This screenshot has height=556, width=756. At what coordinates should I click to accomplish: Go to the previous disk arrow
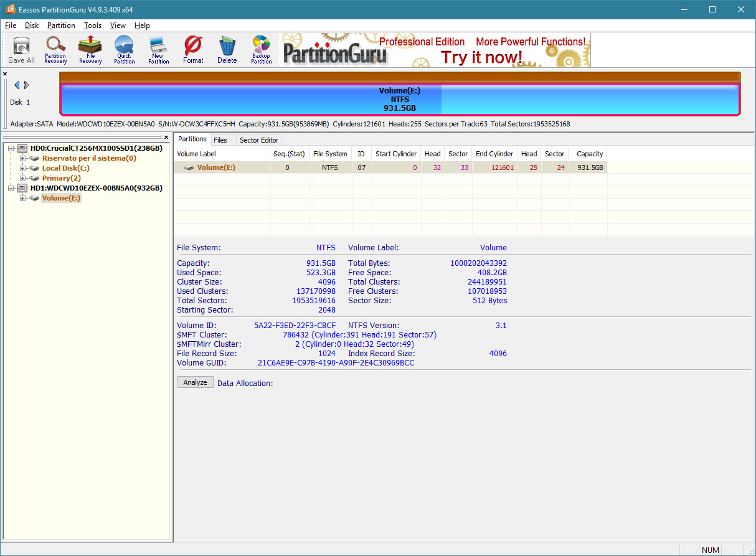17,85
